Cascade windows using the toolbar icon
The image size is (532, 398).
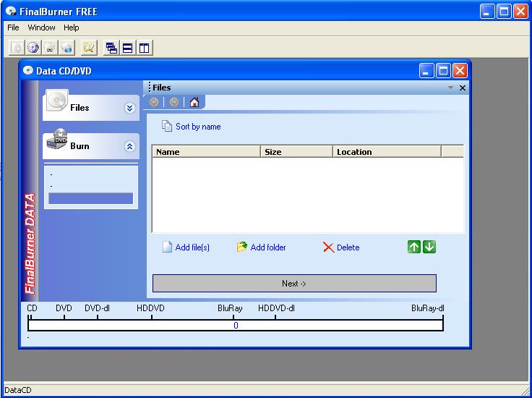111,48
